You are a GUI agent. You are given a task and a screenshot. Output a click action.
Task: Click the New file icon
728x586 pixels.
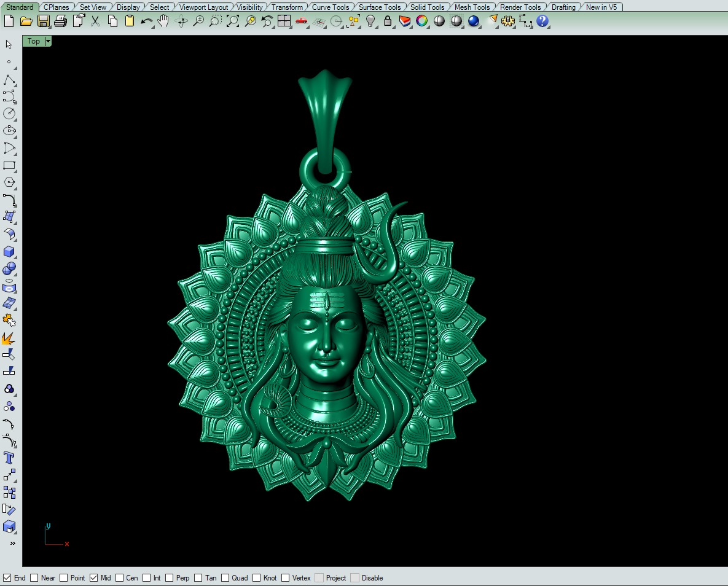(9, 21)
